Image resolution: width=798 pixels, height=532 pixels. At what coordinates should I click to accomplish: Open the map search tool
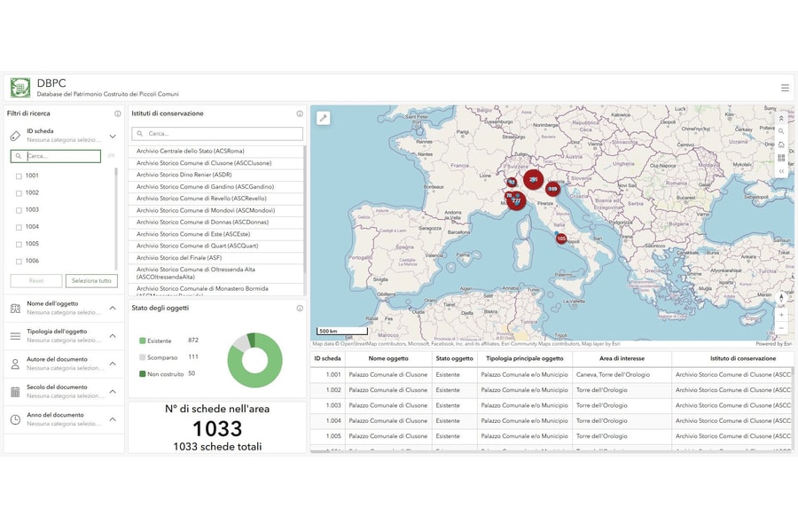(x=781, y=131)
